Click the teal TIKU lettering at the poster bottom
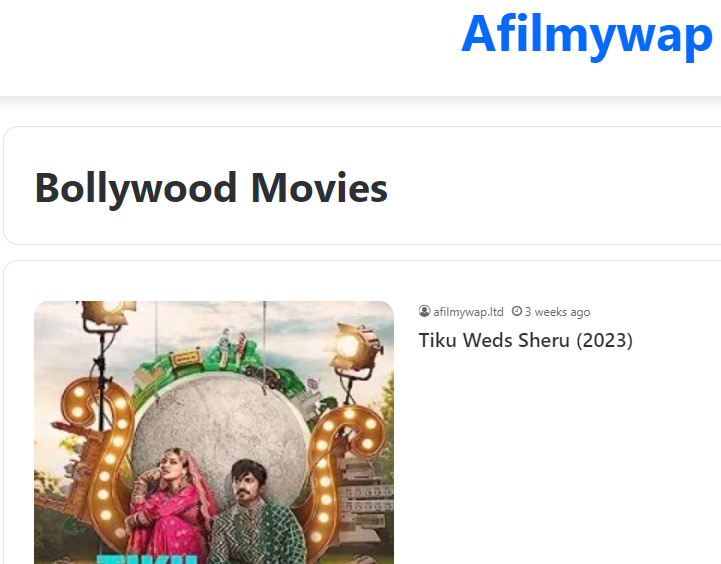The image size is (721, 564). (x=147, y=559)
